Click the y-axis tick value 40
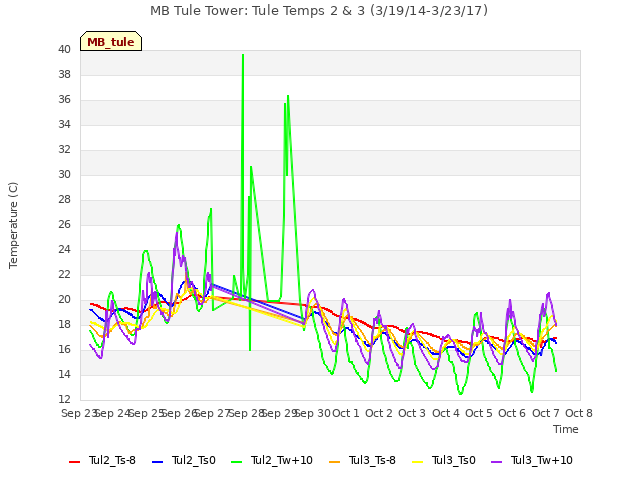This screenshot has width=640, height=480. [64, 50]
